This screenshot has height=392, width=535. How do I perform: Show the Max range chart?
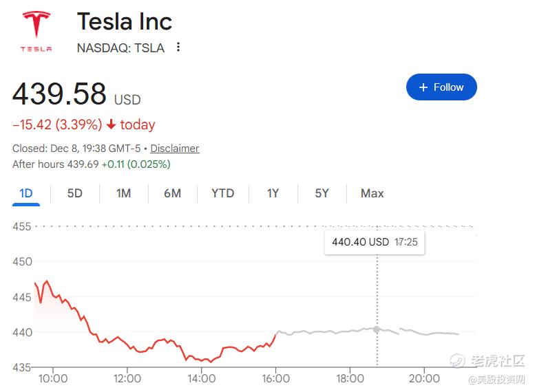pyautogui.click(x=372, y=193)
